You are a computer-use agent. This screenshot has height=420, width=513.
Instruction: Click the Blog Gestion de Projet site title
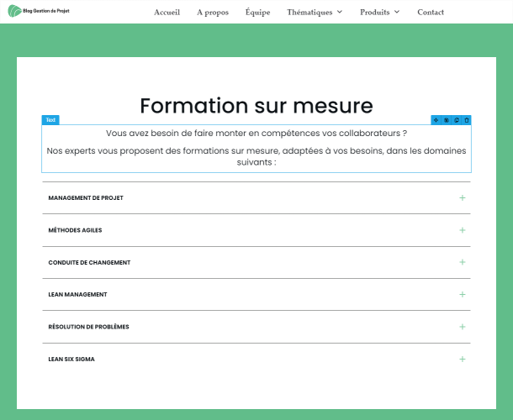[46, 11]
